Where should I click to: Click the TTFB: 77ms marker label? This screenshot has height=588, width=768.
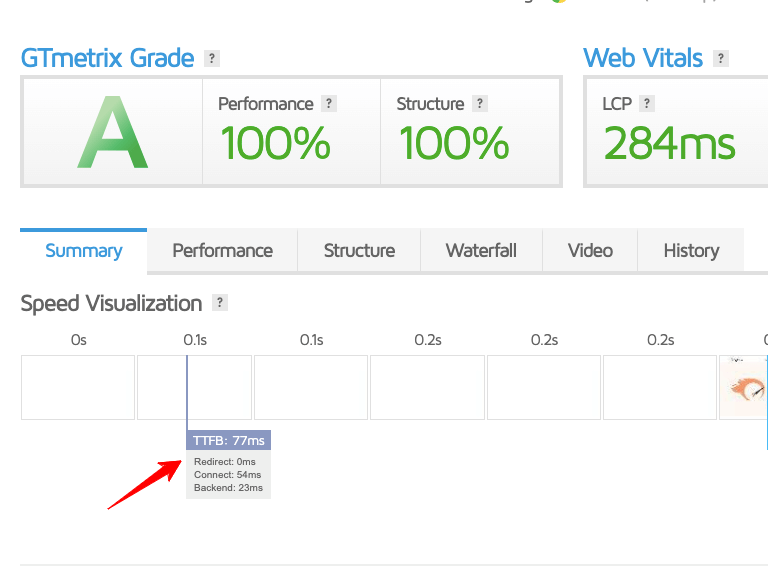(228, 441)
